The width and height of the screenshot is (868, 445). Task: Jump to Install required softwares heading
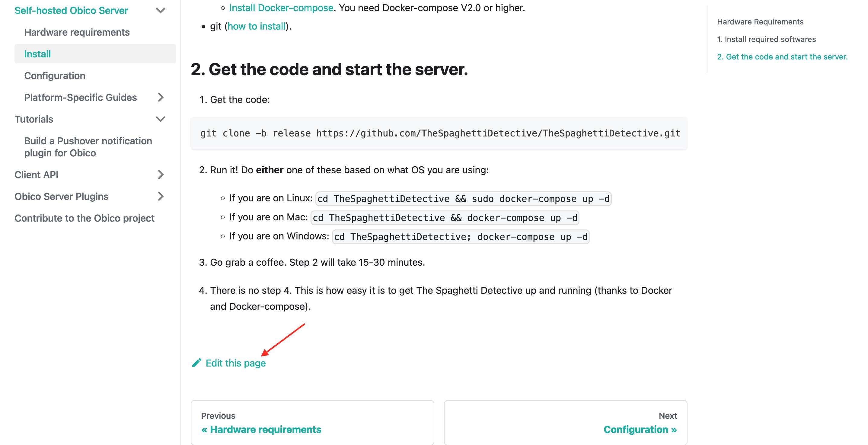(766, 39)
